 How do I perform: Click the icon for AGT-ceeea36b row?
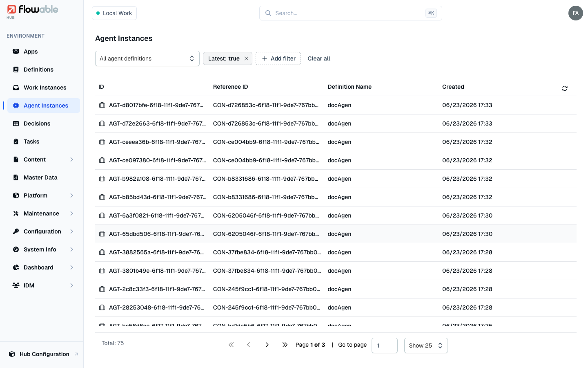(x=102, y=142)
